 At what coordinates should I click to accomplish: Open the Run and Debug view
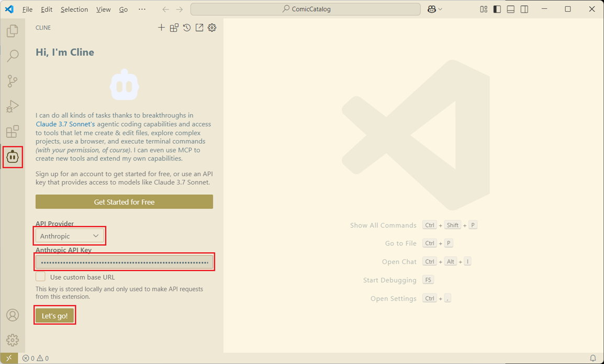13,106
